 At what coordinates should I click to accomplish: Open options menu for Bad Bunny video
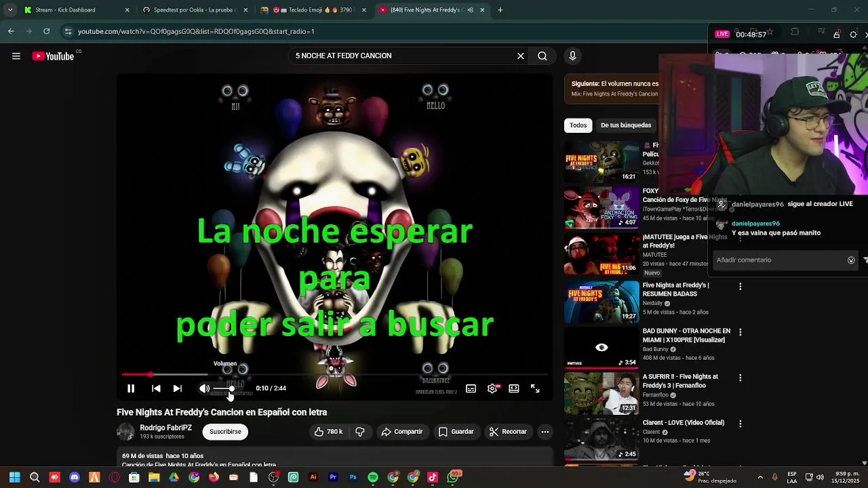point(740,332)
